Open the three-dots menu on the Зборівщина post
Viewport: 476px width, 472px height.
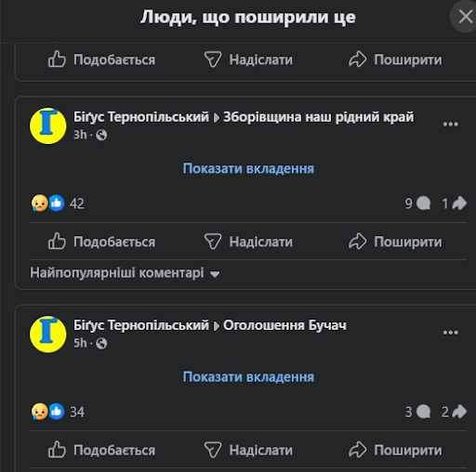(451, 125)
